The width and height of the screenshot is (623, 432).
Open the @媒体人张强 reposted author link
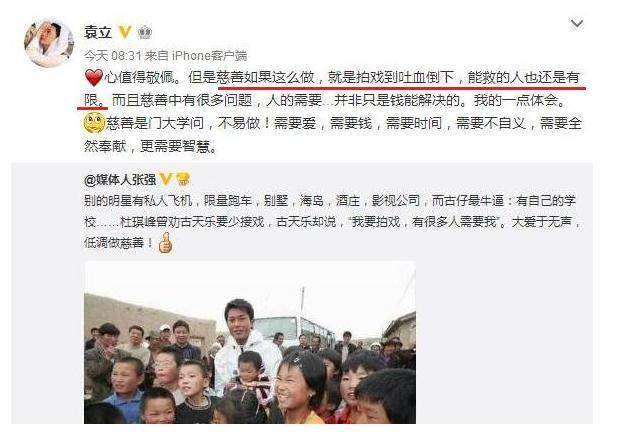click(120, 180)
